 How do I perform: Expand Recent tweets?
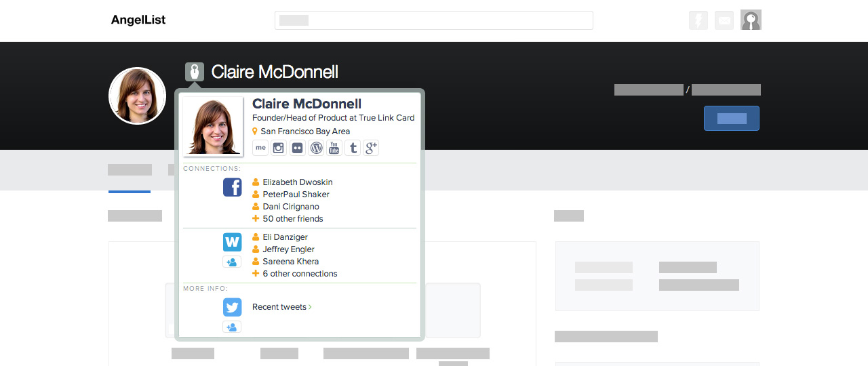point(281,307)
